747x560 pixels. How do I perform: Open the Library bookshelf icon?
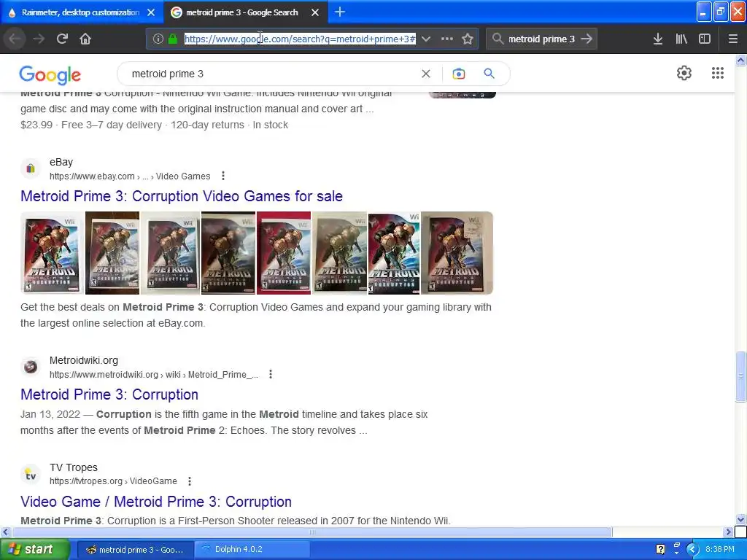[681, 39]
